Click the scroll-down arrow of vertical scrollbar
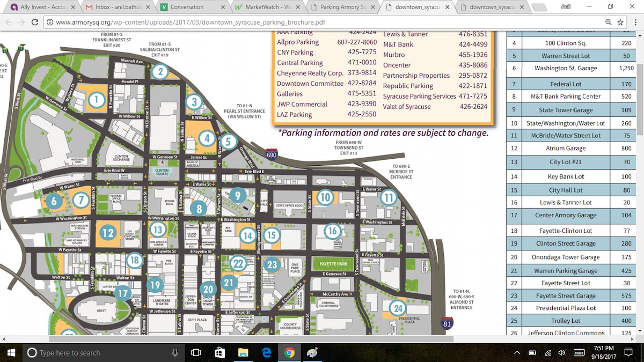644x362 pixels. 640,332
